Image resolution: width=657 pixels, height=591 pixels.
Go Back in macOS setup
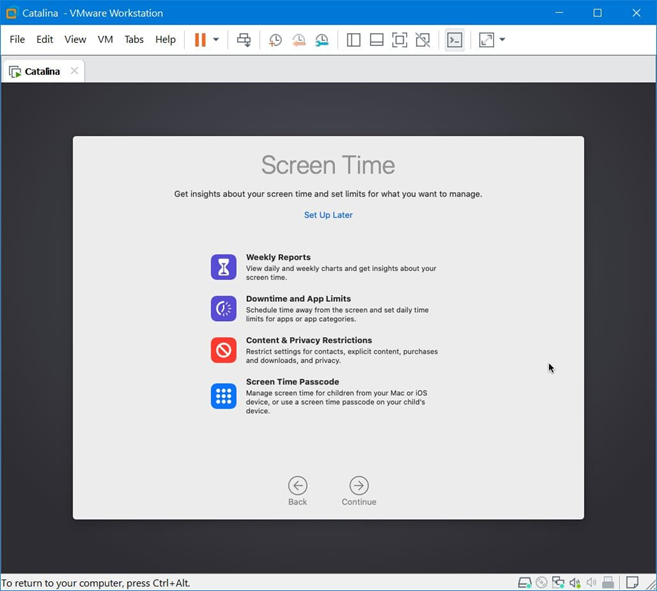(297, 491)
